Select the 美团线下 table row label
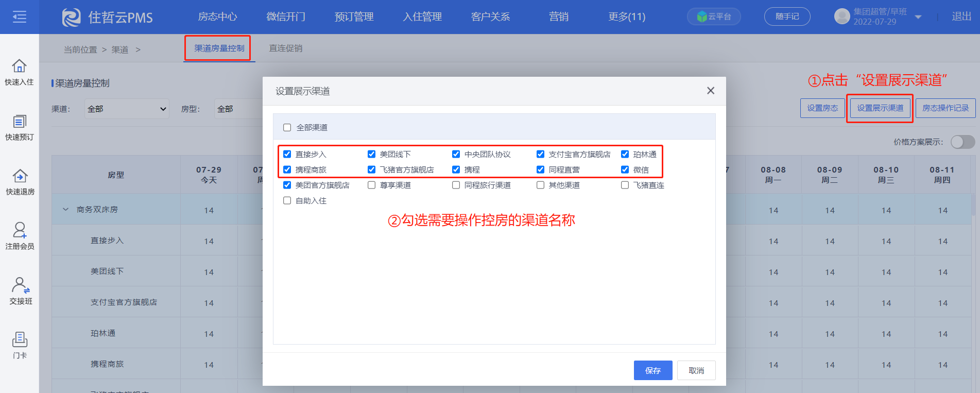This screenshot has width=980, height=393. [x=107, y=271]
